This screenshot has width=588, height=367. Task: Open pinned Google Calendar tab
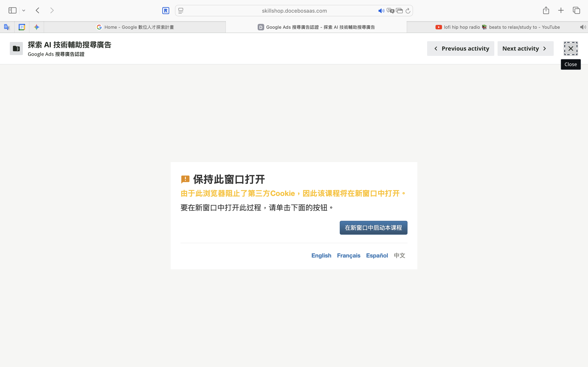(x=22, y=27)
